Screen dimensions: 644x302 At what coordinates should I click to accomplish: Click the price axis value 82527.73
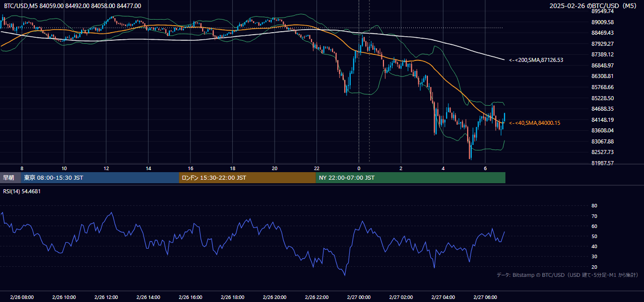pos(602,152)
